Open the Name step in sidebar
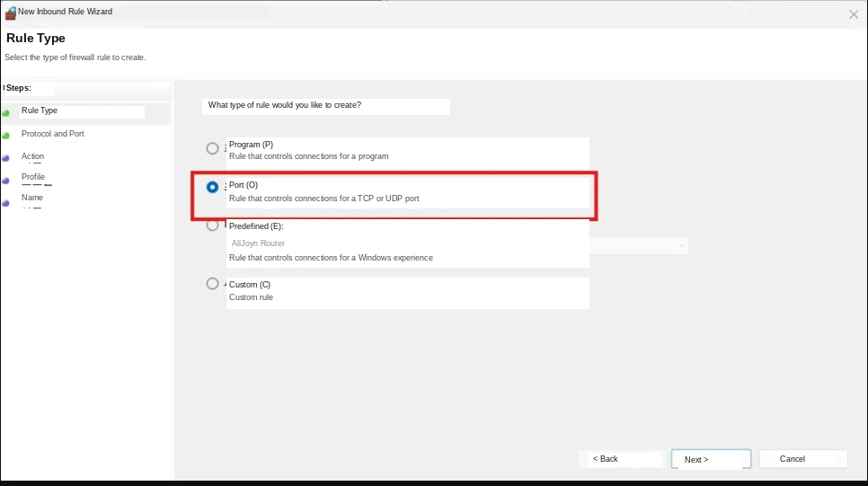The image size is (868, 486). pyautogui.click(x=32, y=198)
